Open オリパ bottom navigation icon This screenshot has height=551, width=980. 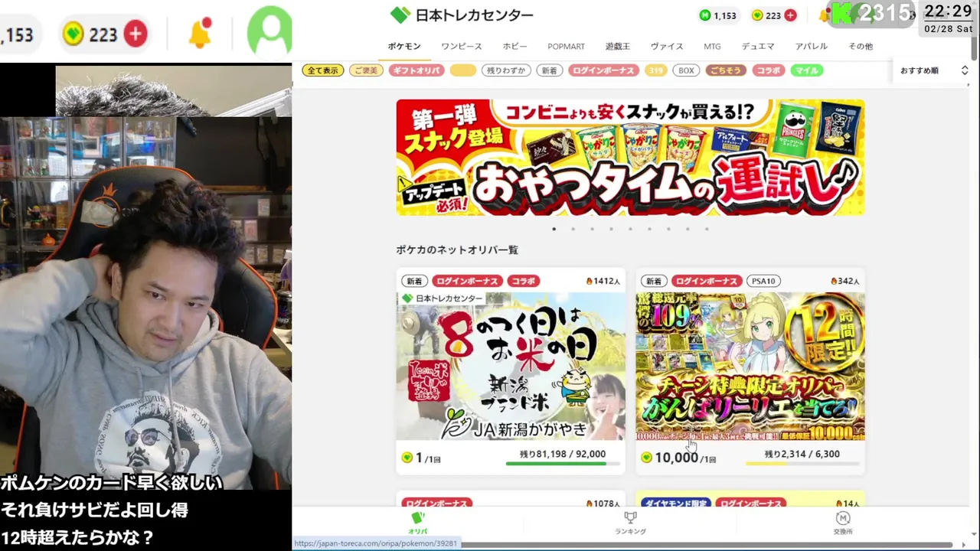(x=417, y=523)
